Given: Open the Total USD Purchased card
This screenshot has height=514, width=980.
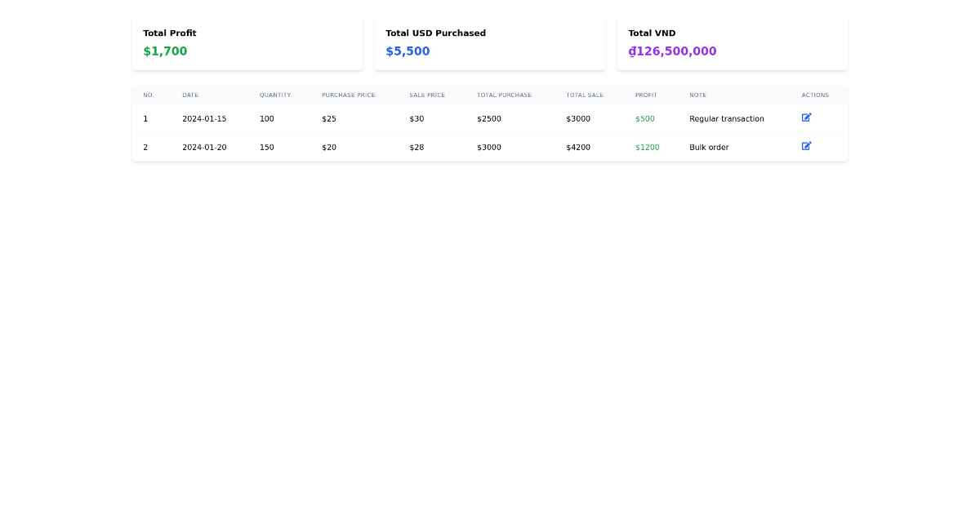Looking at the screenshot, I should point(490,43).
